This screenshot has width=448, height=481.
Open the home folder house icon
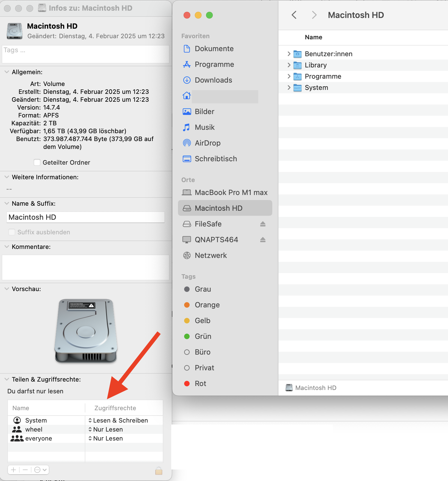pyautogui.click(x=187, y=96)
